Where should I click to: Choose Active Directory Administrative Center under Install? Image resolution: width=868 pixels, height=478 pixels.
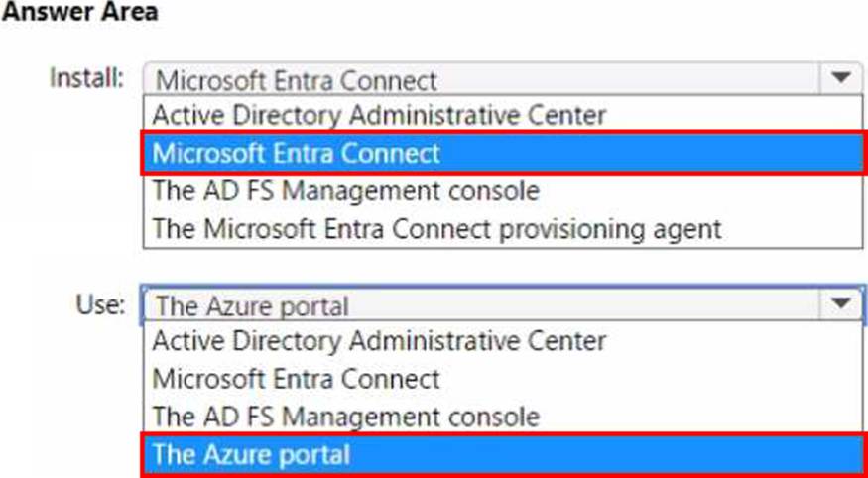pos(379,115)
